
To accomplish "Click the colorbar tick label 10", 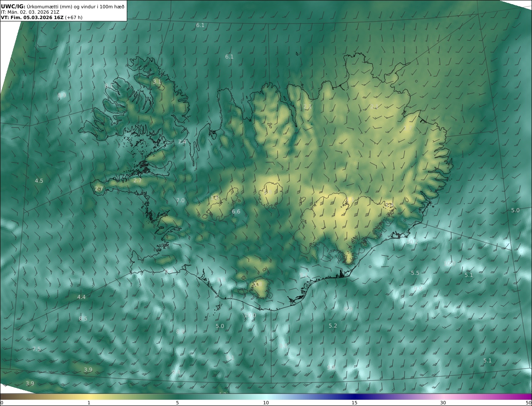I will coord(266,403).
